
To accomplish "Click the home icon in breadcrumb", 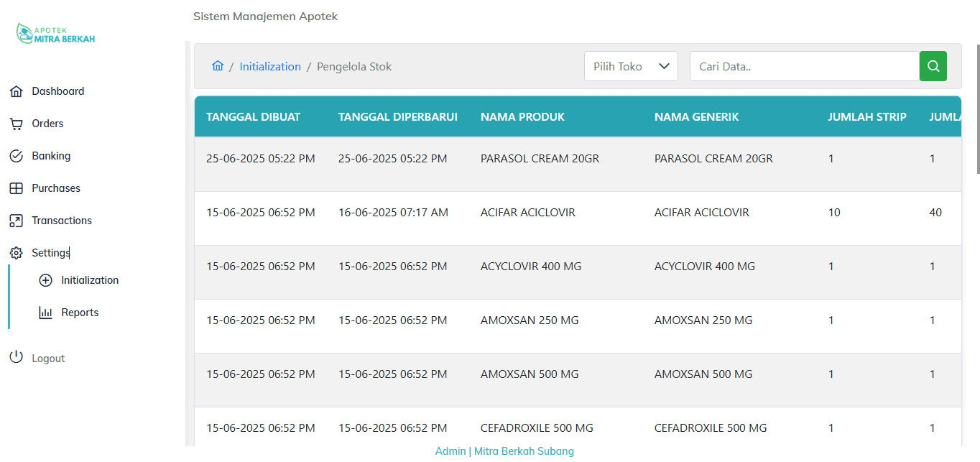I will click(x=218, y=66).
